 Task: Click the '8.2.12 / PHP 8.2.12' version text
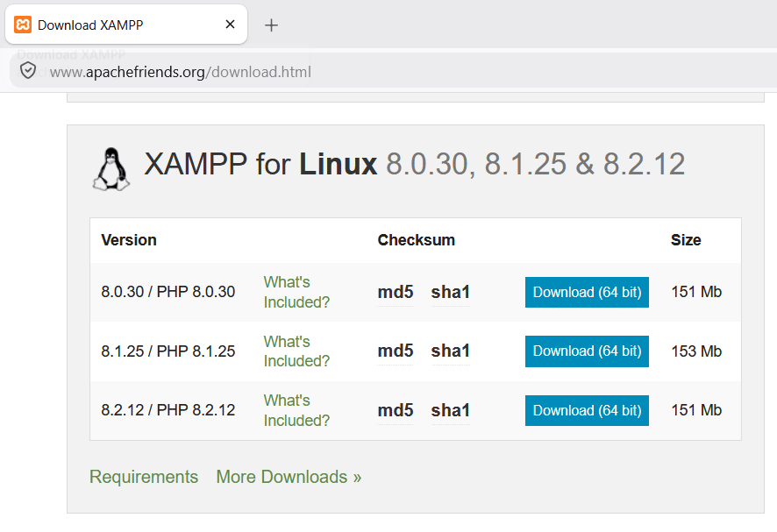[x=168, y=410]
